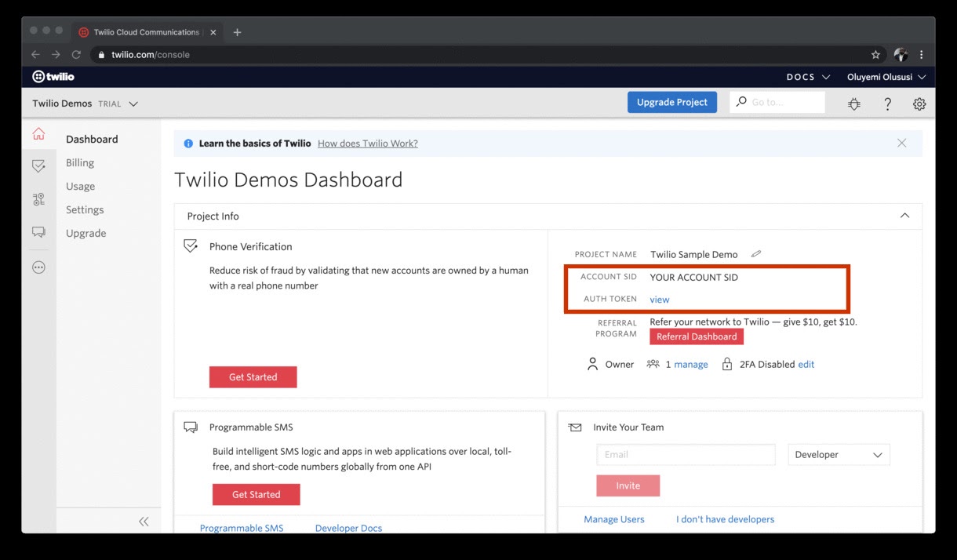Click the home dashboard sidebar icon

38,134
